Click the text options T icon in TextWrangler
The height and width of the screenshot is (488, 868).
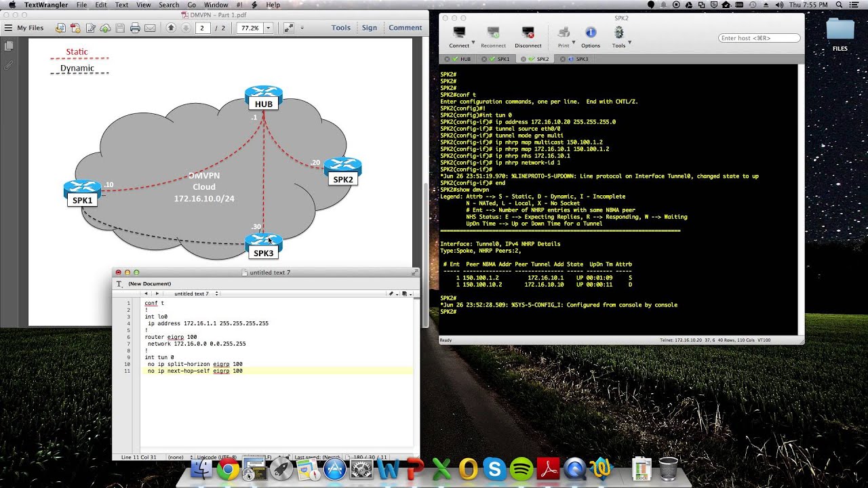tap(119, 284)
